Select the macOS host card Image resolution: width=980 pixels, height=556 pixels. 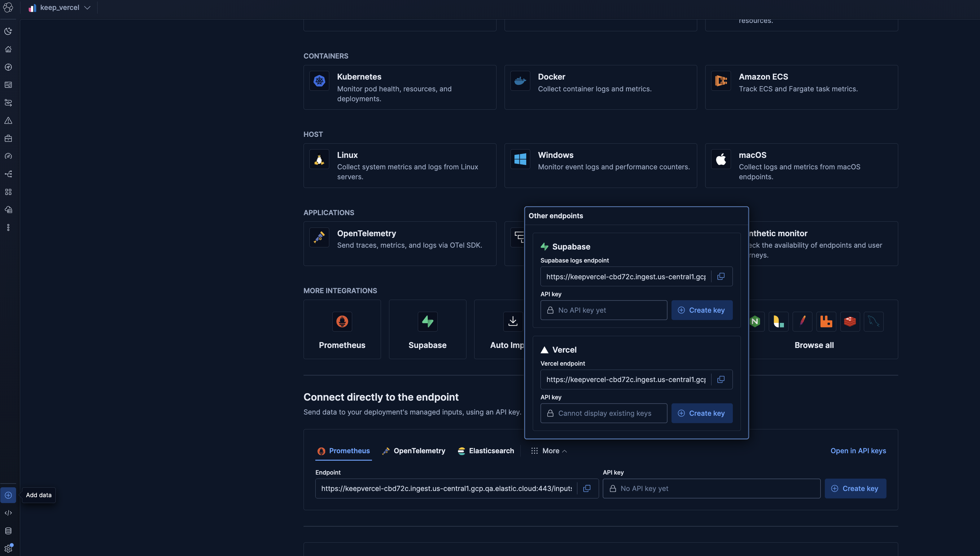(802, 166)
